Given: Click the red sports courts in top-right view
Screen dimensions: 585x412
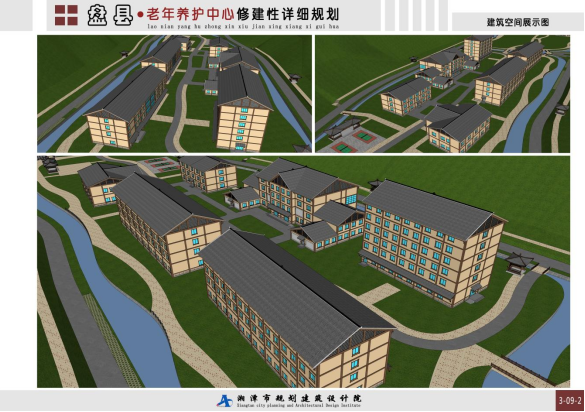Looking at the screenshot, I should click(354, 142).
